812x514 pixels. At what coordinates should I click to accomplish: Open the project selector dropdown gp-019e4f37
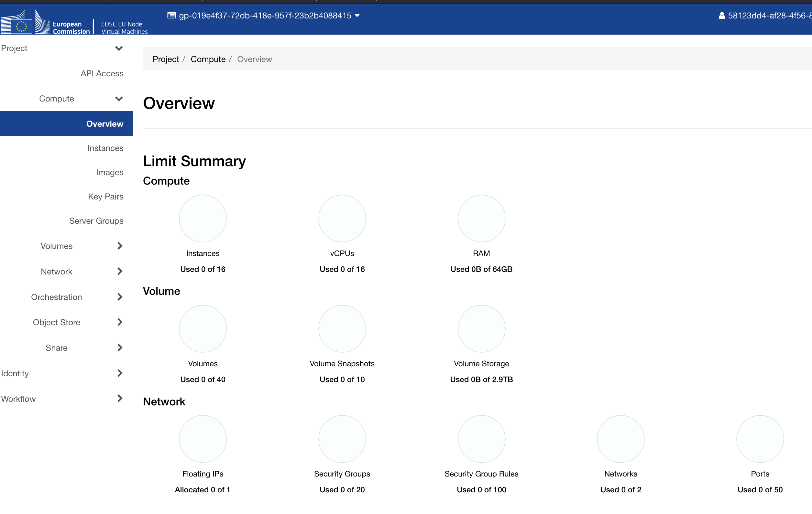click(x=264, y=16)
